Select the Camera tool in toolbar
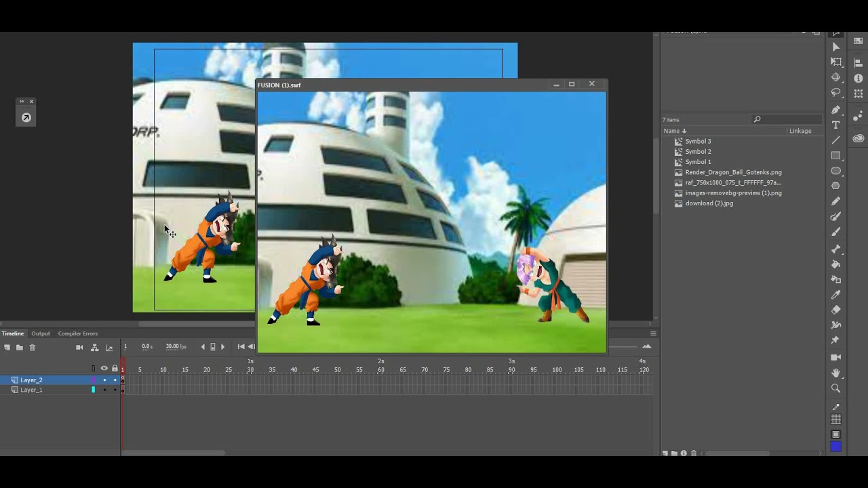This screenshot has width=868, height=488. point(836,357)
